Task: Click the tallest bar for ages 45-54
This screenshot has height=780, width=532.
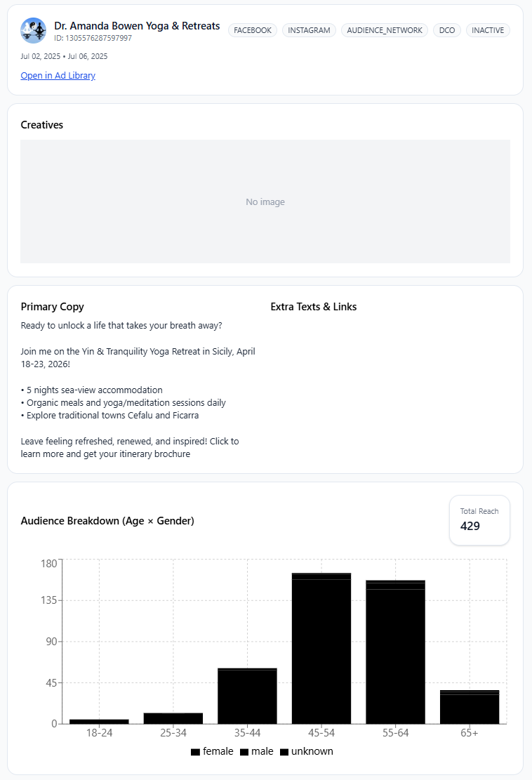Action: [321, 648]
